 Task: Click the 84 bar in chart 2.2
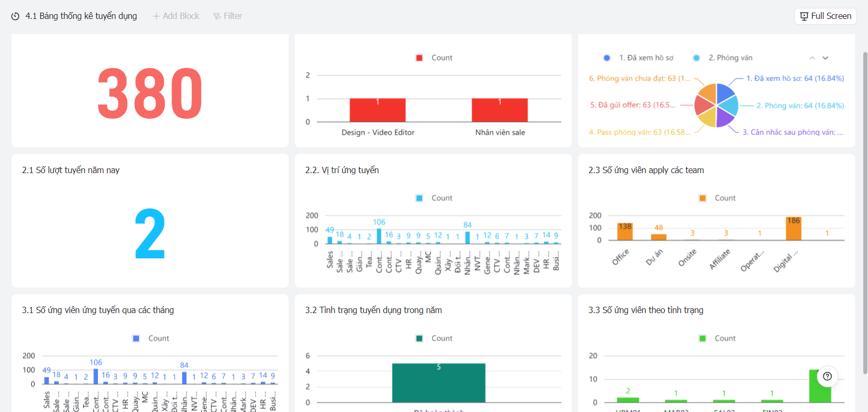(467, 238)
